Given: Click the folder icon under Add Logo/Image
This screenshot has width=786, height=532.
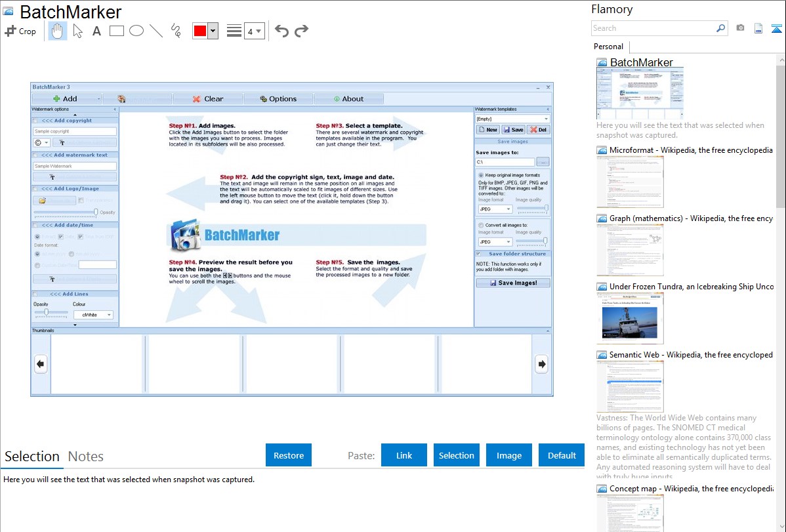Looking at the screenshot, I should [43, 201].
